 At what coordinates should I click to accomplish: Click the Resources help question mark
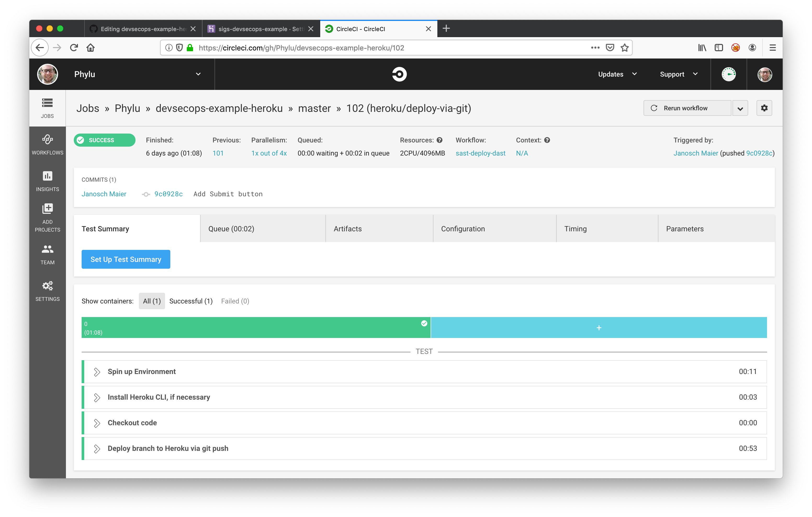(x=439, y=140)
